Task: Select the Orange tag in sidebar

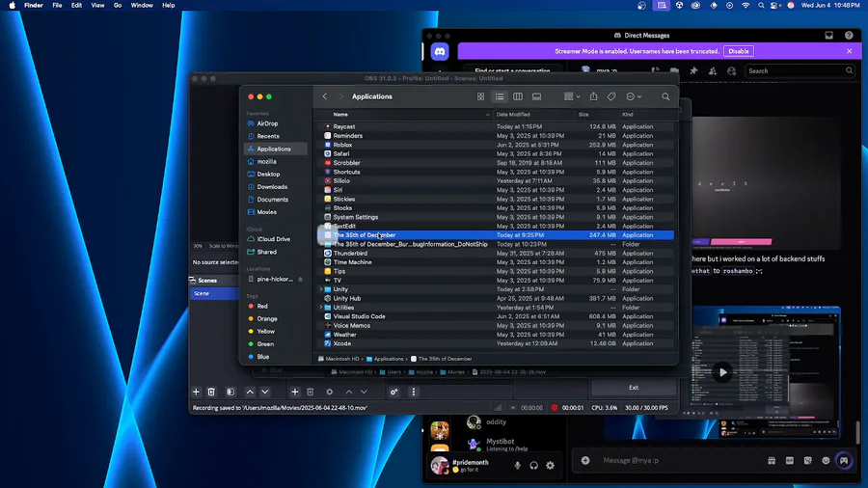Action: point(267,318)
